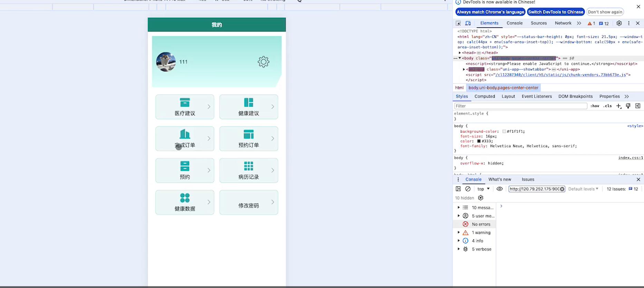Open the 修改密码 card

pyautogui.click(x=249, y=202)
